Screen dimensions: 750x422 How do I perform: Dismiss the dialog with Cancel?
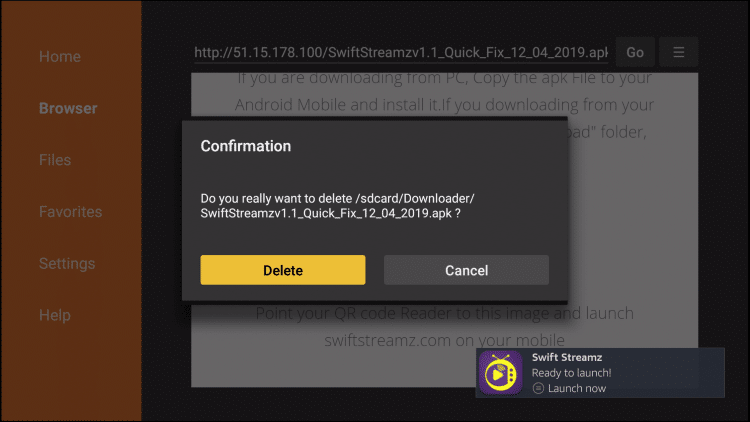pos(466,270)
